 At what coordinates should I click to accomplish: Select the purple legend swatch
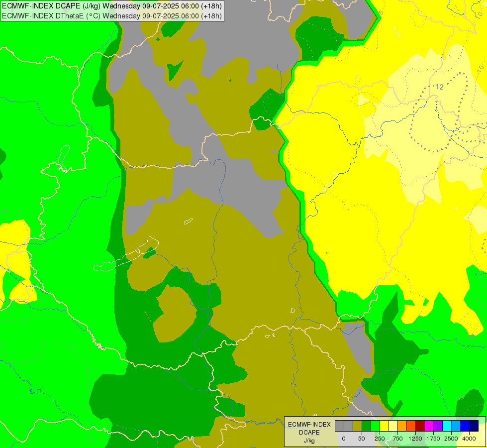[x=438, y=426]
